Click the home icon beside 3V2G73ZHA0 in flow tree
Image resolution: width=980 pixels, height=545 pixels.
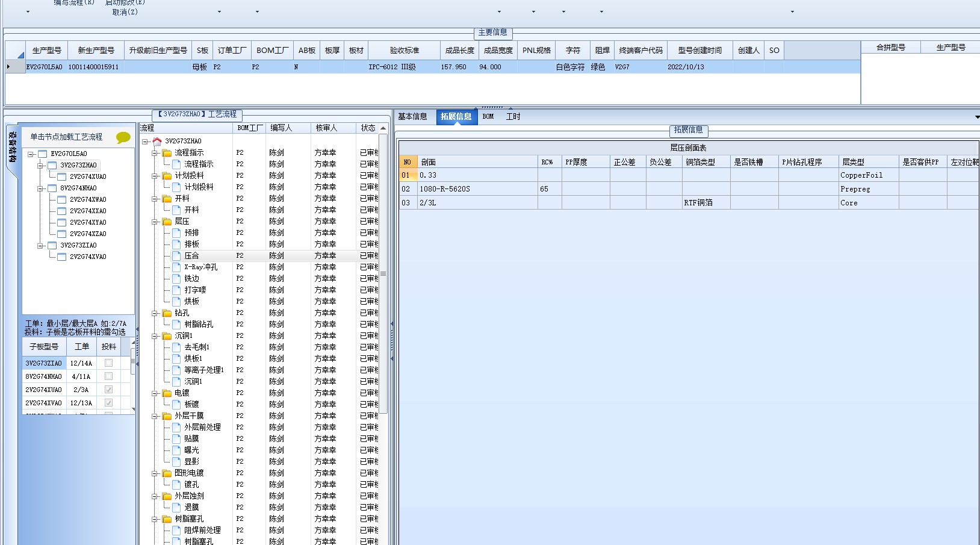click(157, 142)
